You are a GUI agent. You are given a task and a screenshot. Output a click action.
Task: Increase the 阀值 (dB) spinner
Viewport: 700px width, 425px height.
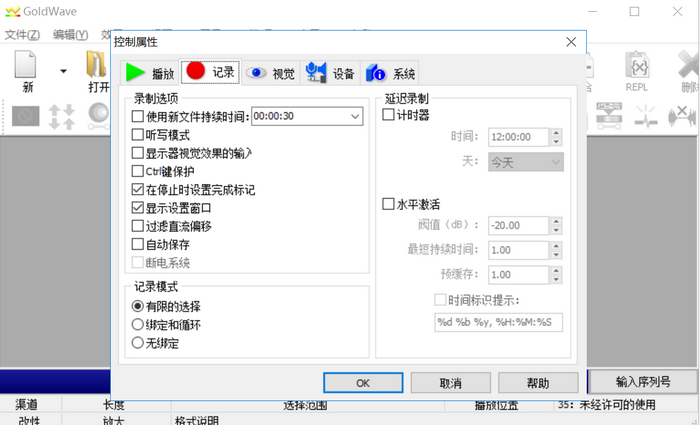click(x=556, y=221)
